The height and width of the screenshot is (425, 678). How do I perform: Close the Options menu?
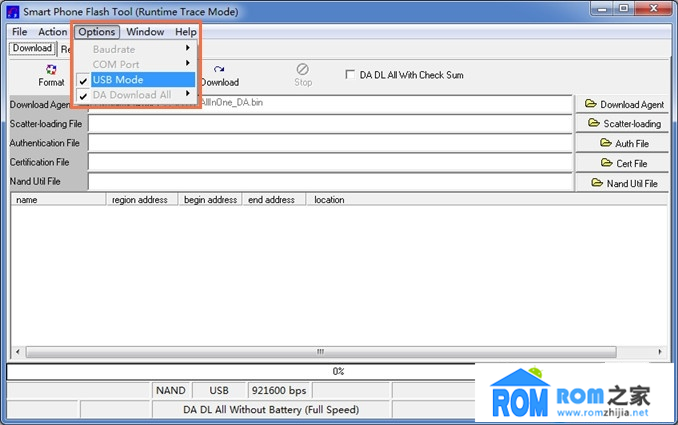pos(96,32)
